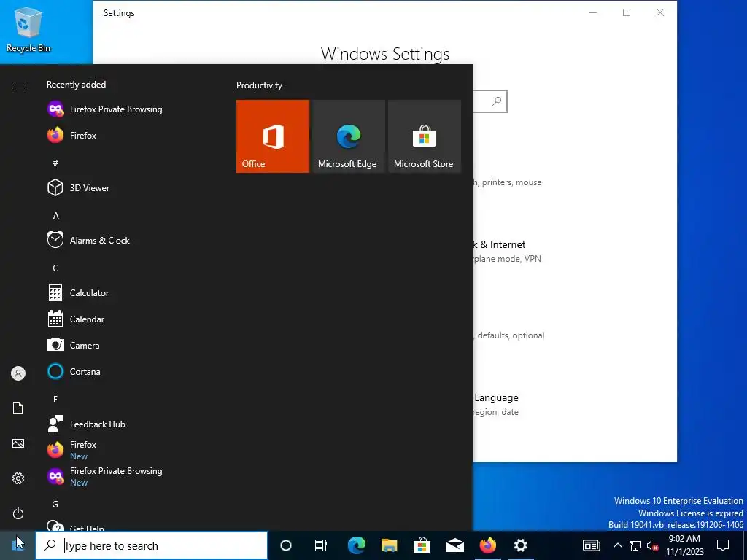Open News and interests on taskbar
Screen dimensions: 747x560
[x=591, y=545]
